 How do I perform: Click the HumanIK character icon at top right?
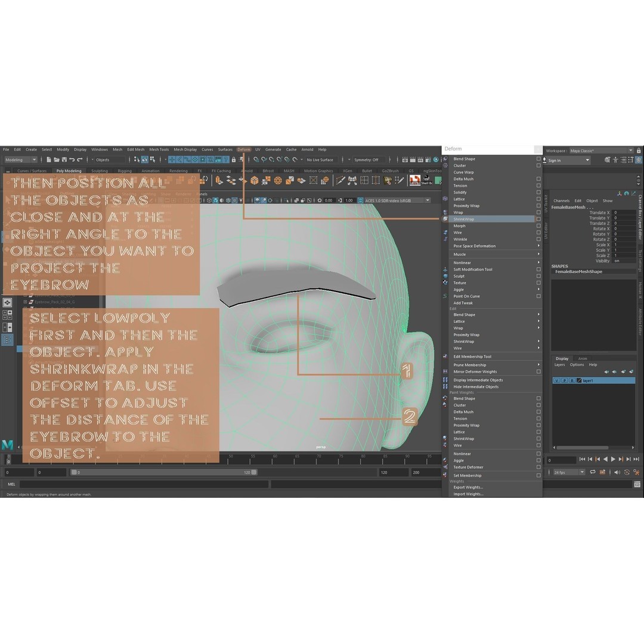click(x=615, y=160)
